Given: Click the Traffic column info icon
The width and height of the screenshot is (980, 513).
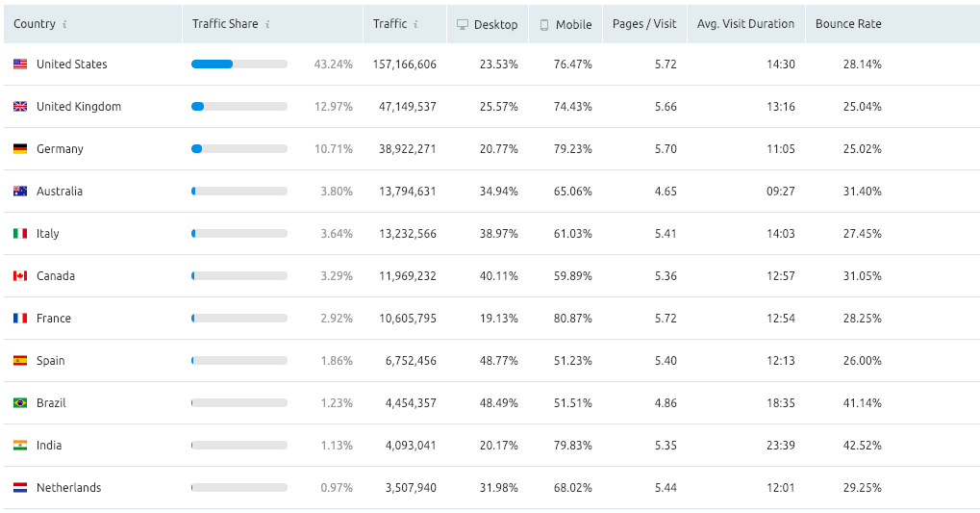Looking at the screenshot, I should pos(415,24).
